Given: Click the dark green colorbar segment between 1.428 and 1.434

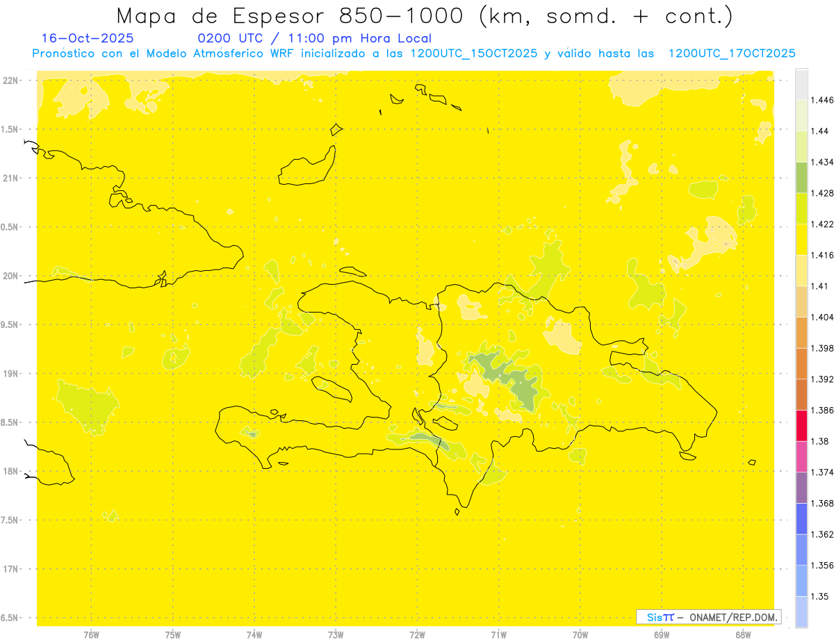Looking at the screenshot, I should 801,178.
